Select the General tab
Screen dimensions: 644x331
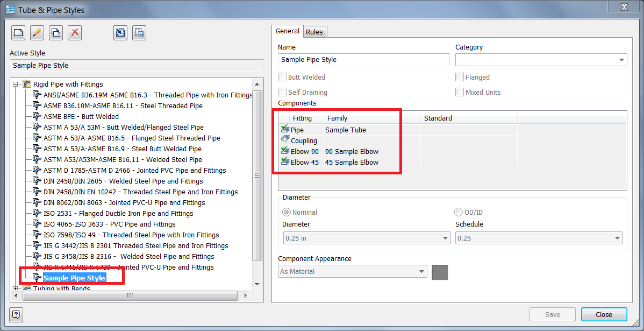tap(287, 31)
